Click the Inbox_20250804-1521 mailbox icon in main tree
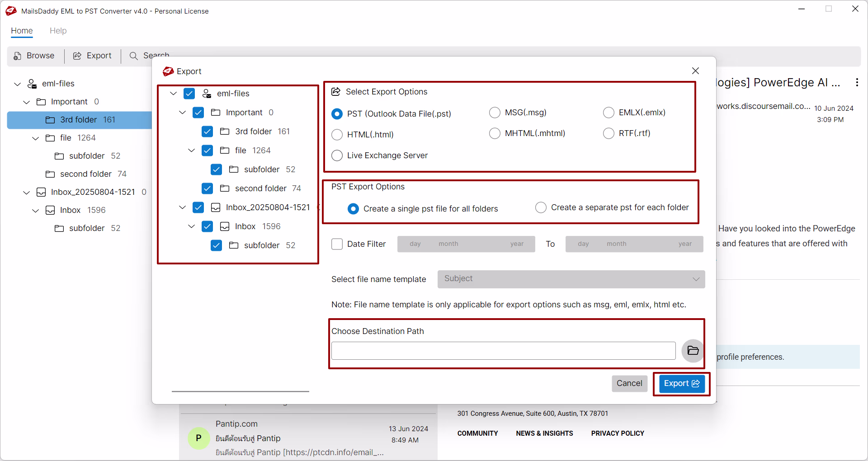 (x=41, y=192)
